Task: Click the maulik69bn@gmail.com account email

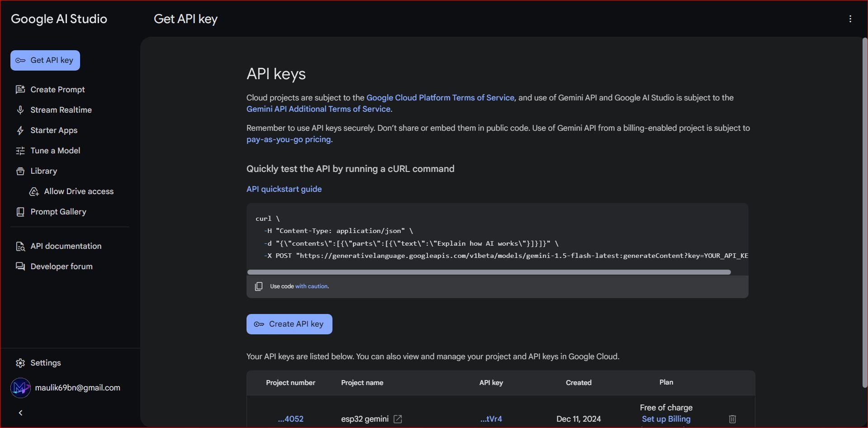Action: [x=78, y=388]
